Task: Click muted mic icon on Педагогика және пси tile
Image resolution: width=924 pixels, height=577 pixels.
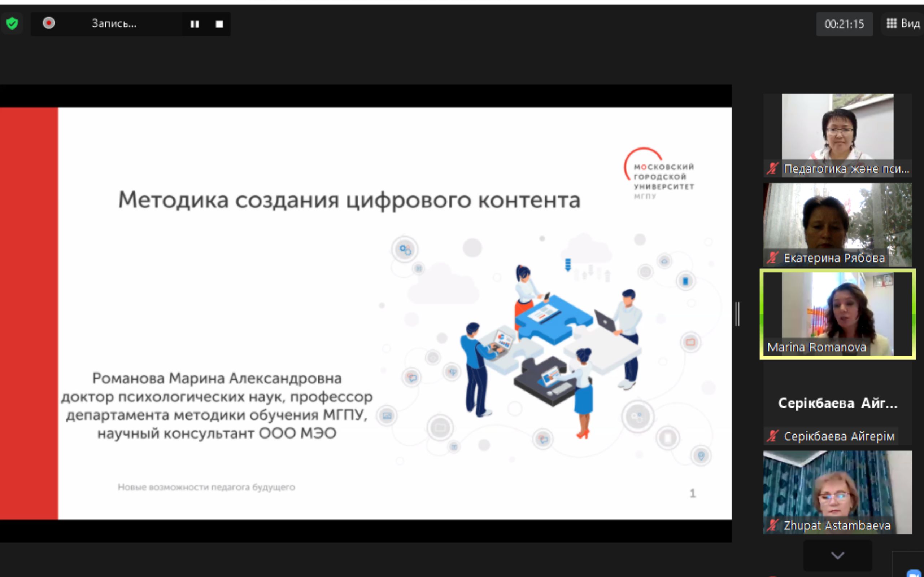Action: tap(772, 168)
